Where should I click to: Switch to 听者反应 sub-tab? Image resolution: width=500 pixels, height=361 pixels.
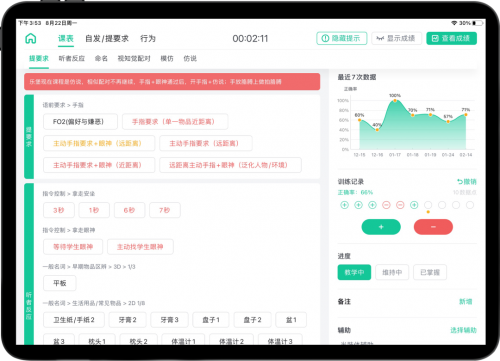coord(72,58)
